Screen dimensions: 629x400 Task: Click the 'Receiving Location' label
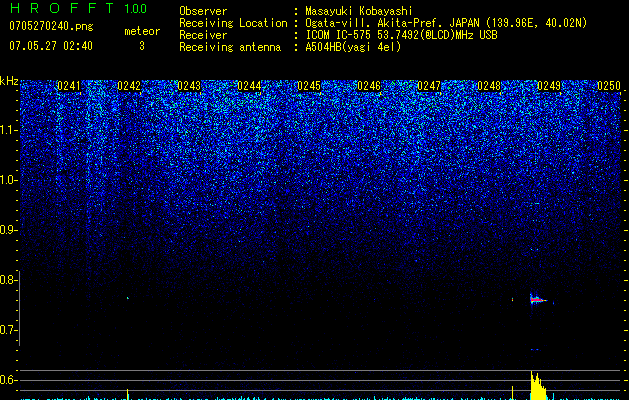[233, 23]
